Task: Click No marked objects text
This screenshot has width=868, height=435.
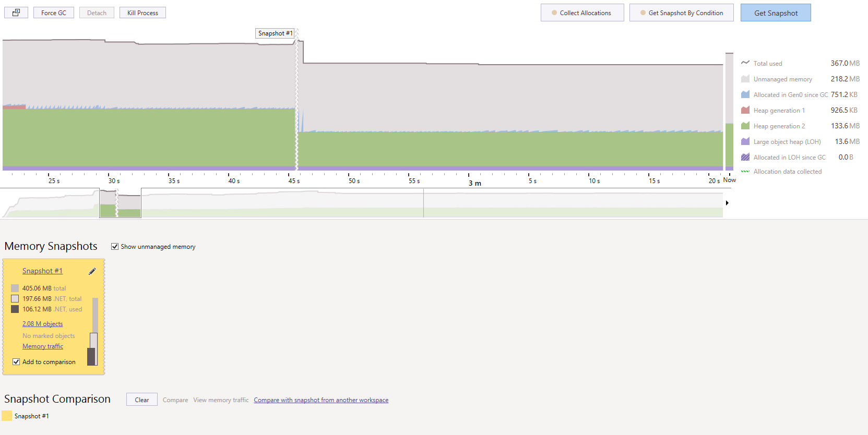Action: point(49,336)
